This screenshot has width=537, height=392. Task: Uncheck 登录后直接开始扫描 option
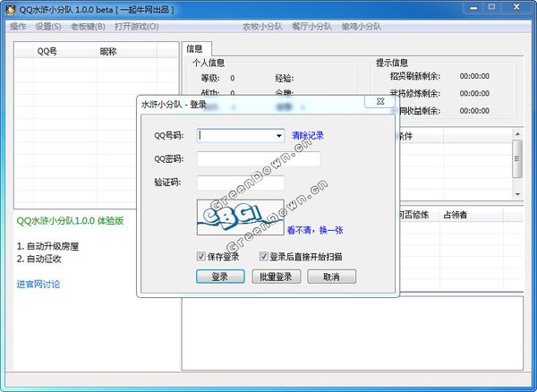coord(265,257)
